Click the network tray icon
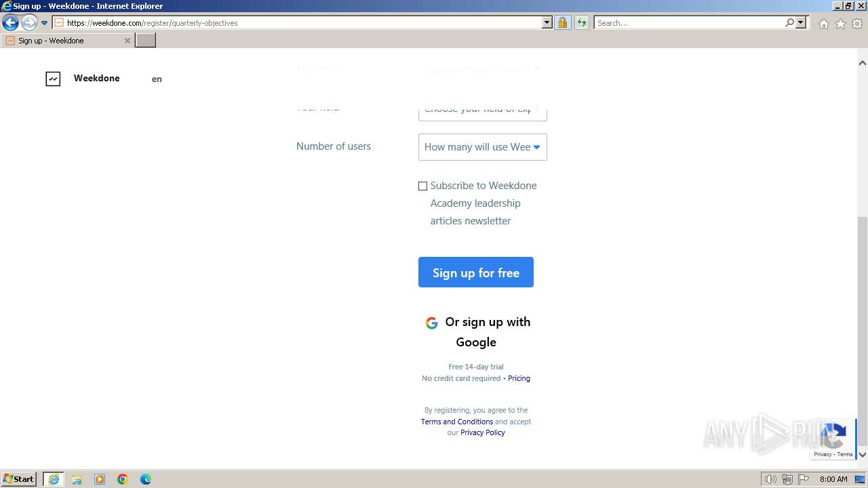Viewport: 868px width, 488px height. (787, 479)
